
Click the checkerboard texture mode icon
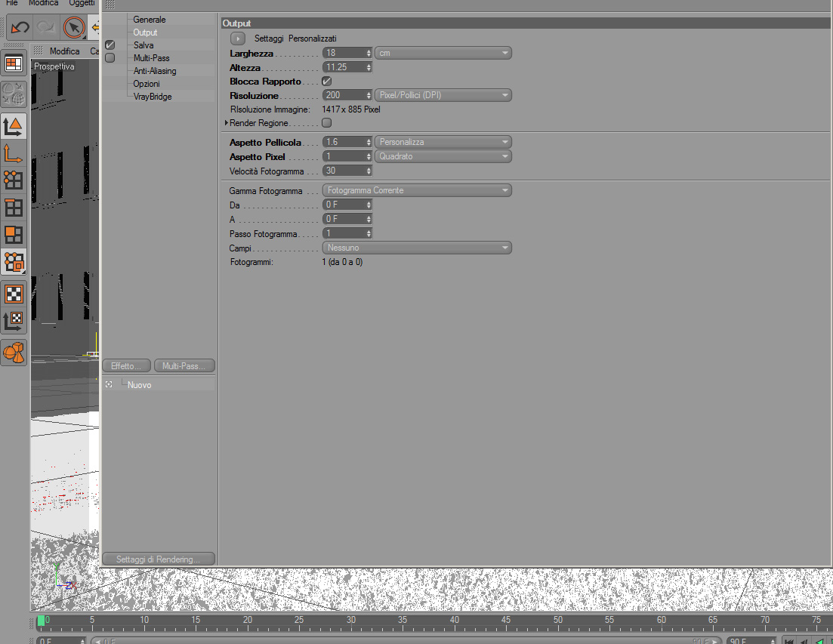tap(14, 294)
